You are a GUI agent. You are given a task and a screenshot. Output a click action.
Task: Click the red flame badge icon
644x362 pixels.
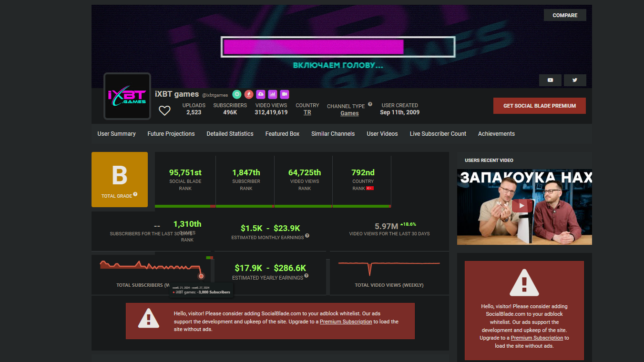coord(249,94)
